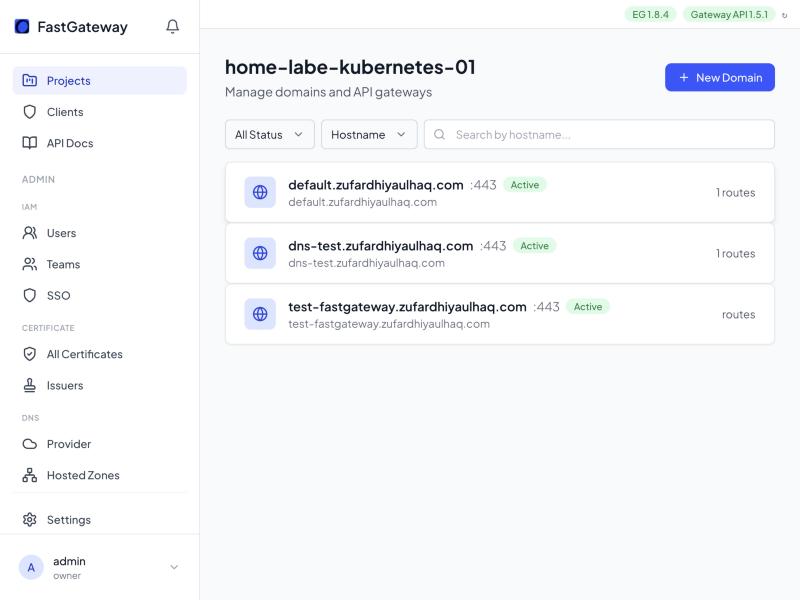Click Active badge on default.zufardhiyaulhaq.com
This screenshot has height=600, width=800.
tap(524, 185)
